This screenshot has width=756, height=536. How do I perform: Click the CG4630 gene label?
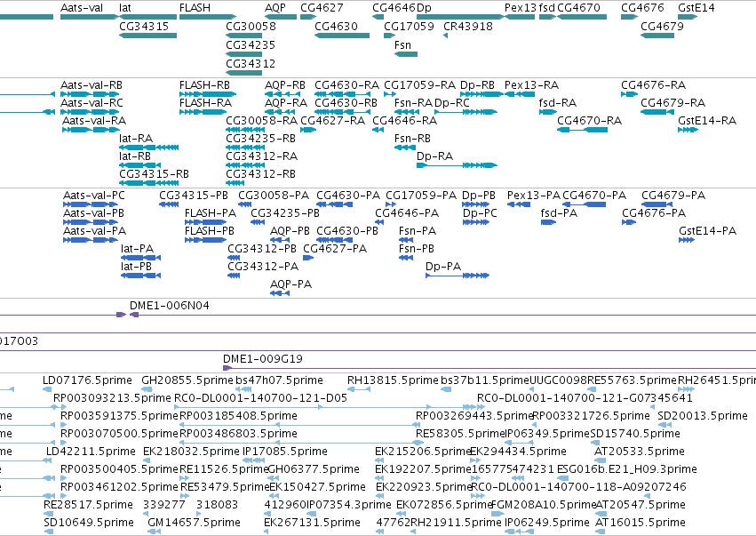pos(336,26)
